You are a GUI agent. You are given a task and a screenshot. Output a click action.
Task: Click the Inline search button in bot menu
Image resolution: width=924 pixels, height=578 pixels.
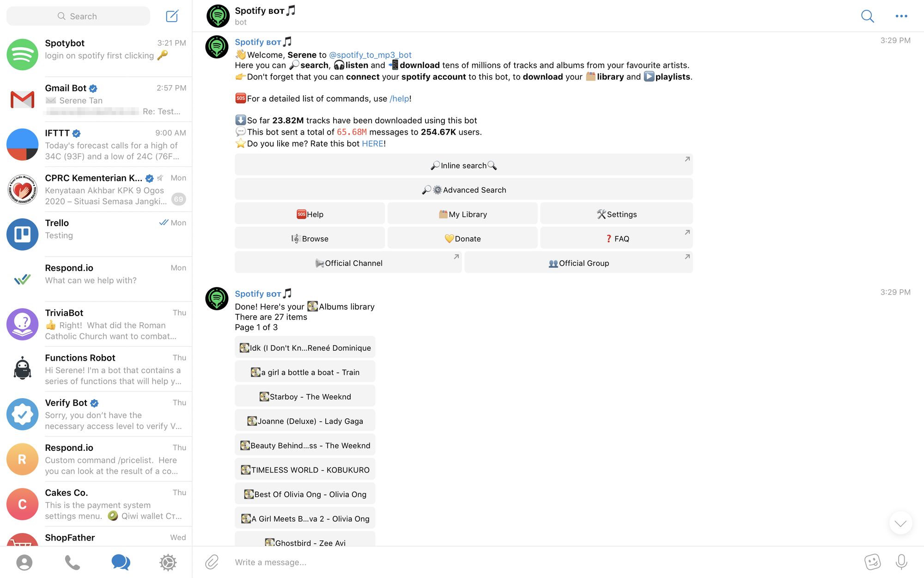pos(464,165)
